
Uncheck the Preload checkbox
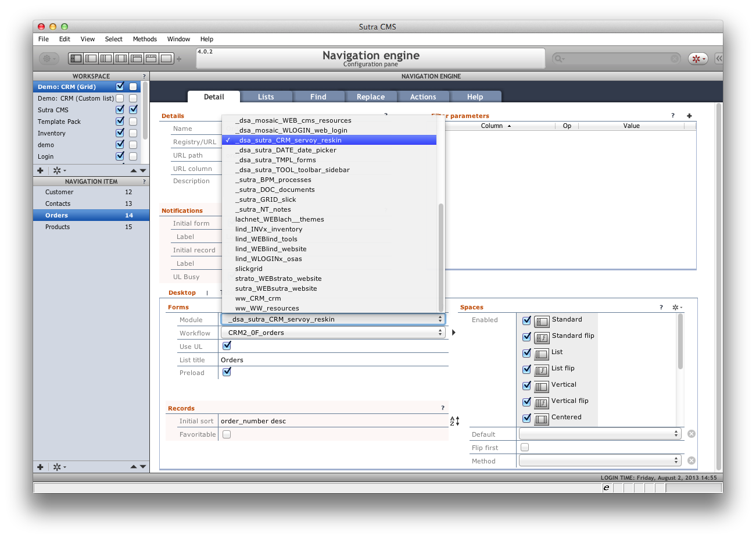[x=227, y=372]
